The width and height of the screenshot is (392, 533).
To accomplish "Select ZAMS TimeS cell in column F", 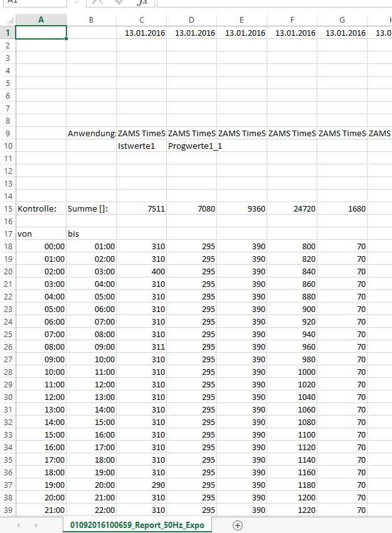I will 292,134.
